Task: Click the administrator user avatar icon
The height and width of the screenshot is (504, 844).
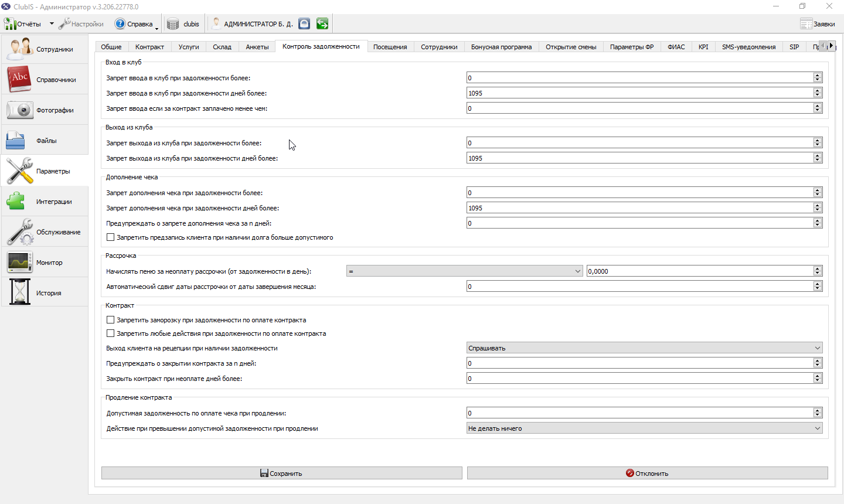Action: click(216, 23)
